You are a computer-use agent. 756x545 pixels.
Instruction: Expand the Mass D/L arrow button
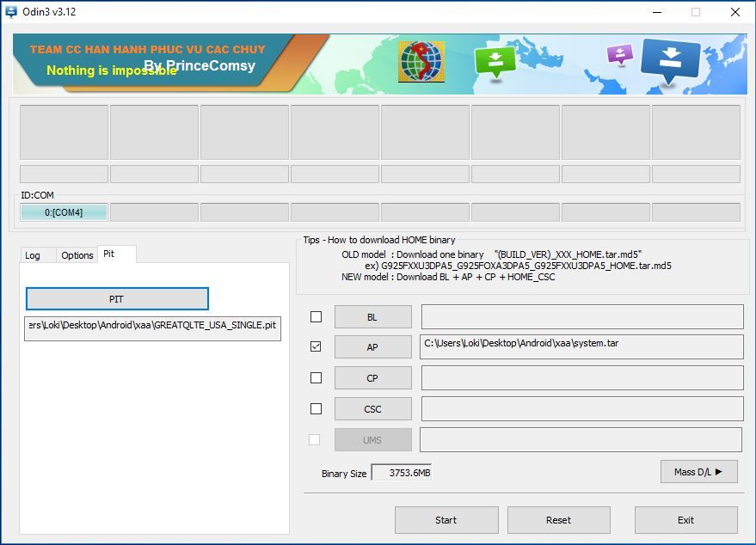(x=698, y=472)
